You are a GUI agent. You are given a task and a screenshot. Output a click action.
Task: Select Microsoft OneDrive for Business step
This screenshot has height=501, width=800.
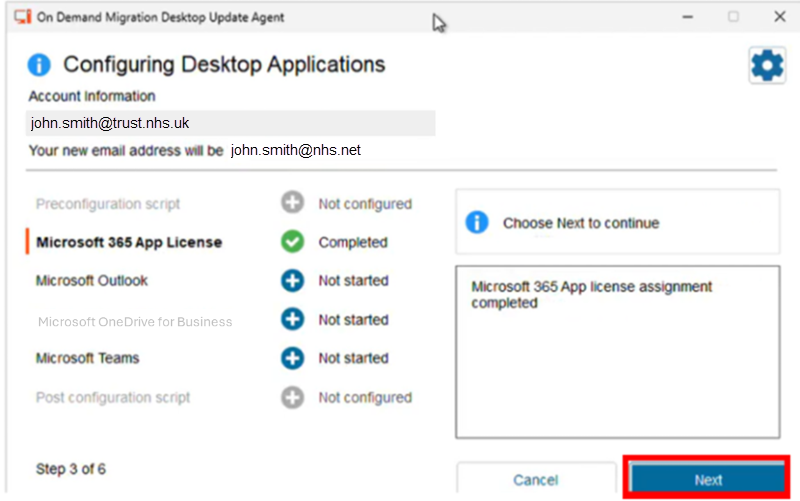tap(135, 322)
